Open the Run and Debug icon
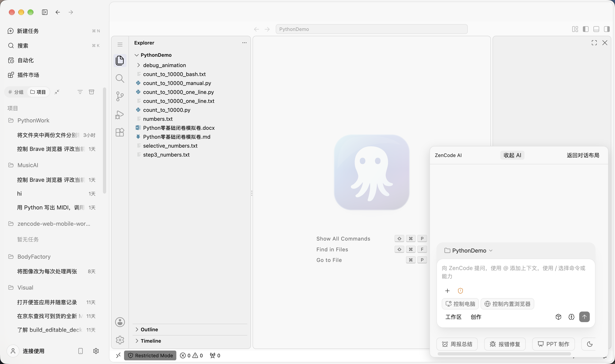Screen dimensions: 615x364 [x=120, y=114]
